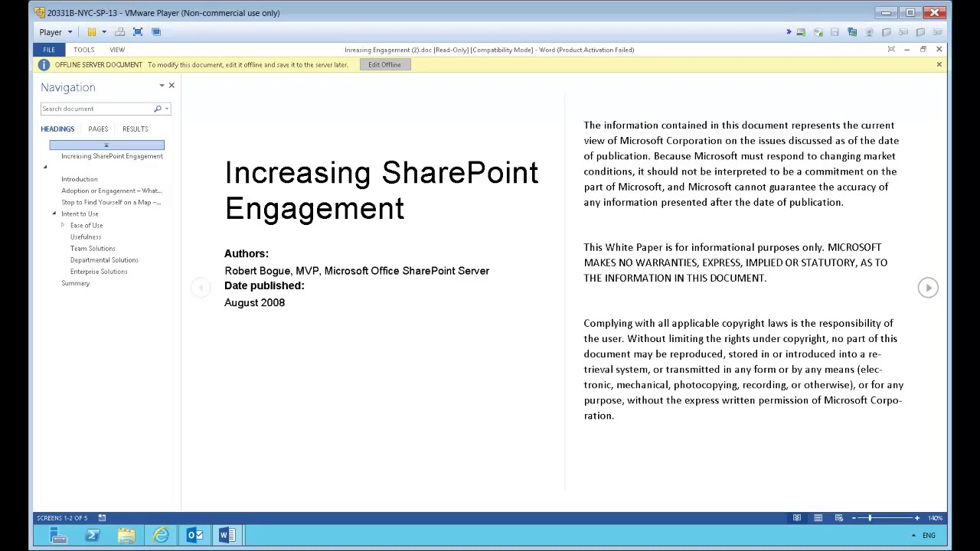The height and width of the screenshot is (551, 980).
Task: Pause the virtual machine in VMware toolbar
Action: point(91,32)
